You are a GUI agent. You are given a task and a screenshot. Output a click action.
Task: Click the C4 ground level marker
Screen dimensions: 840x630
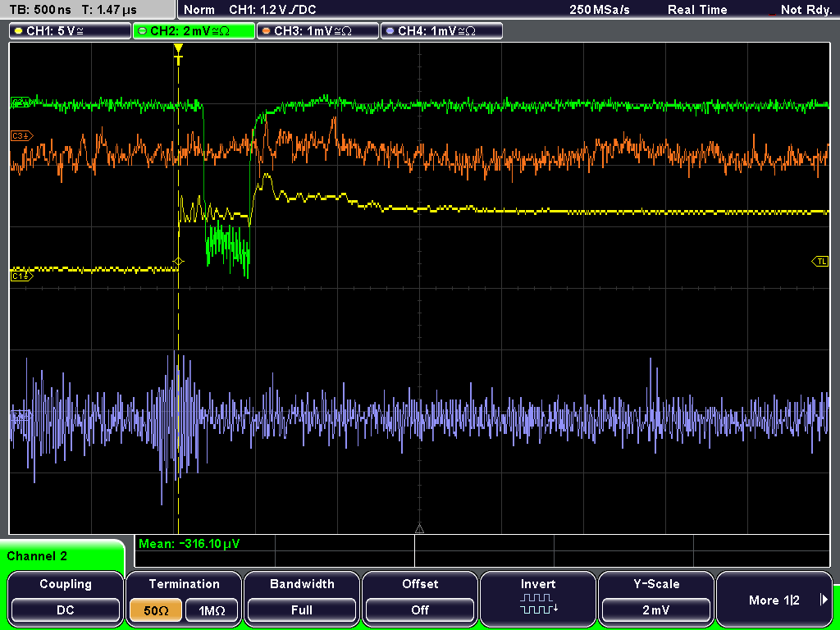(21, 416)
